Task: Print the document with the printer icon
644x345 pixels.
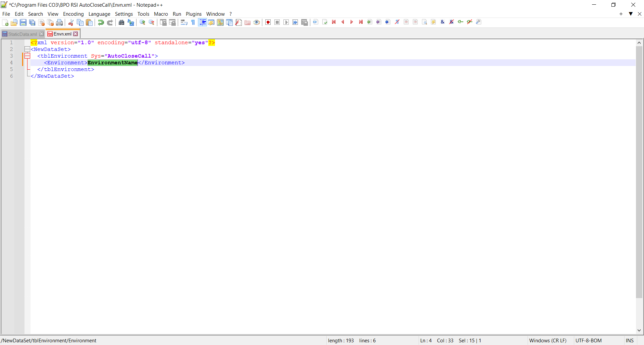Action: [59, 22]
